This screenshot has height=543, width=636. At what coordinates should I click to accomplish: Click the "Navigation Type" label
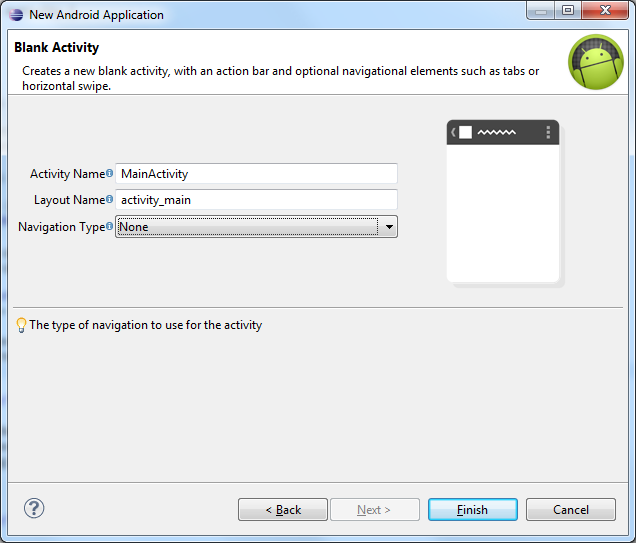[62, 227]
